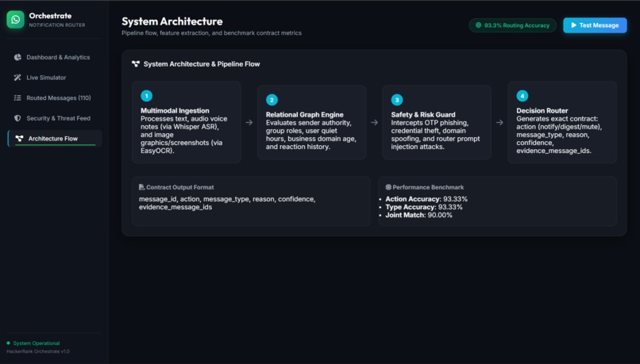
Task: Click the Performance Benchmark chip icon
Action: point(388,187)
